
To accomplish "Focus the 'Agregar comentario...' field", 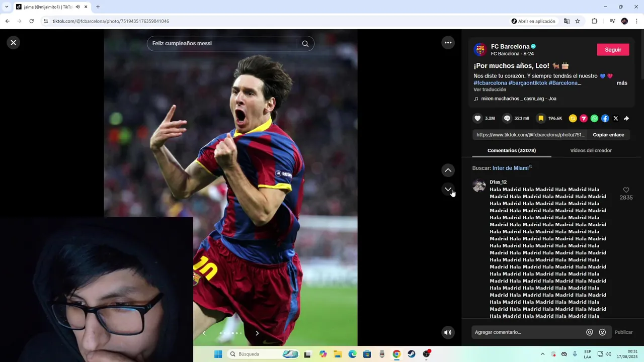I will [x=528, y=332].
